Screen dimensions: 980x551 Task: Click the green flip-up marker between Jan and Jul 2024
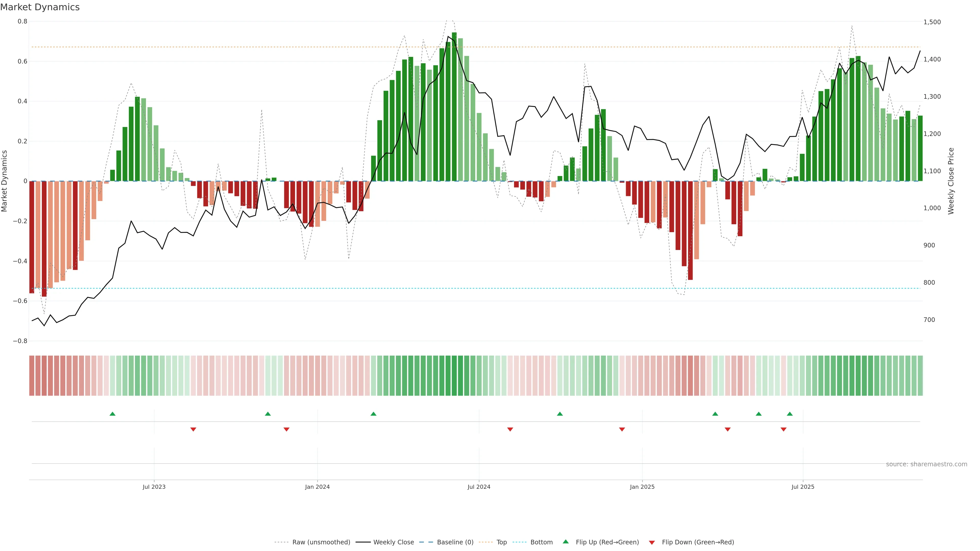pos(373,414)
